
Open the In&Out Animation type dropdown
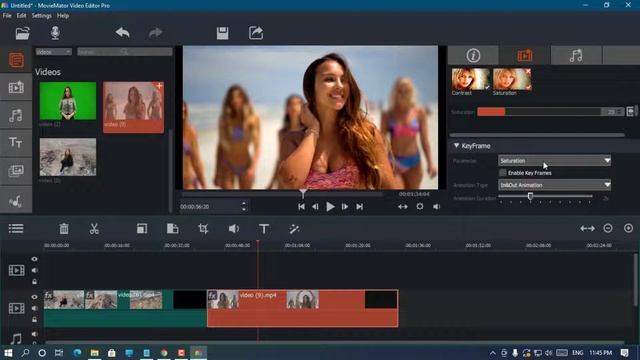554,185
